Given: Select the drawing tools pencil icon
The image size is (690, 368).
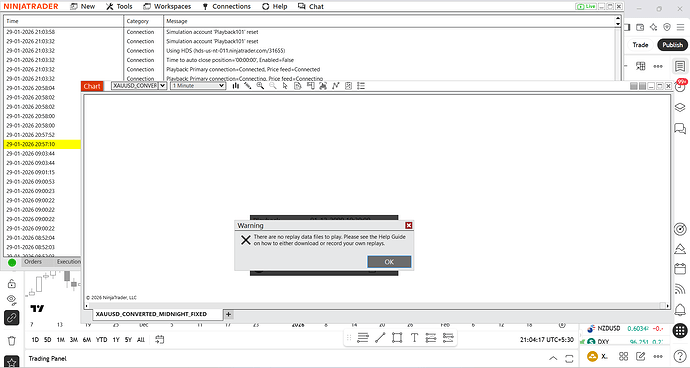Looking at the screenshot, I should pyautogui.click(x=248, y=86).
